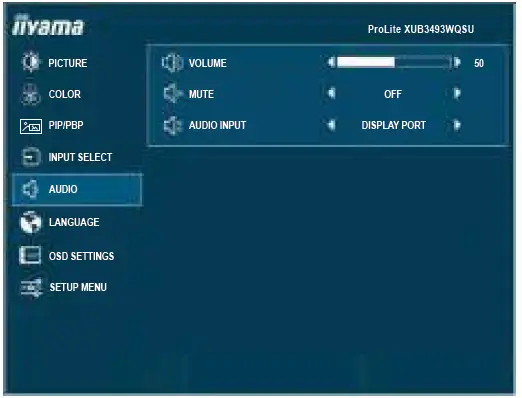Increase volume with right arrow
522x398 pixels.
457,62
